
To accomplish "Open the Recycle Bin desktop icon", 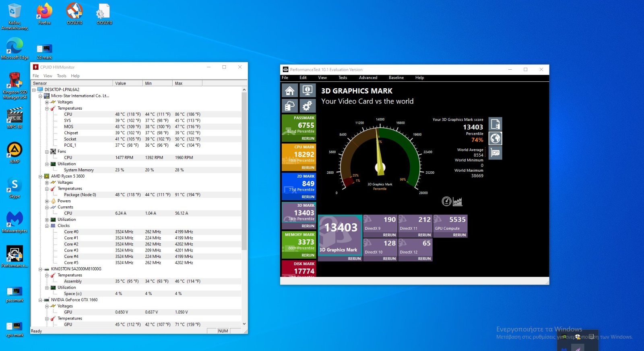I will (14, 17).
